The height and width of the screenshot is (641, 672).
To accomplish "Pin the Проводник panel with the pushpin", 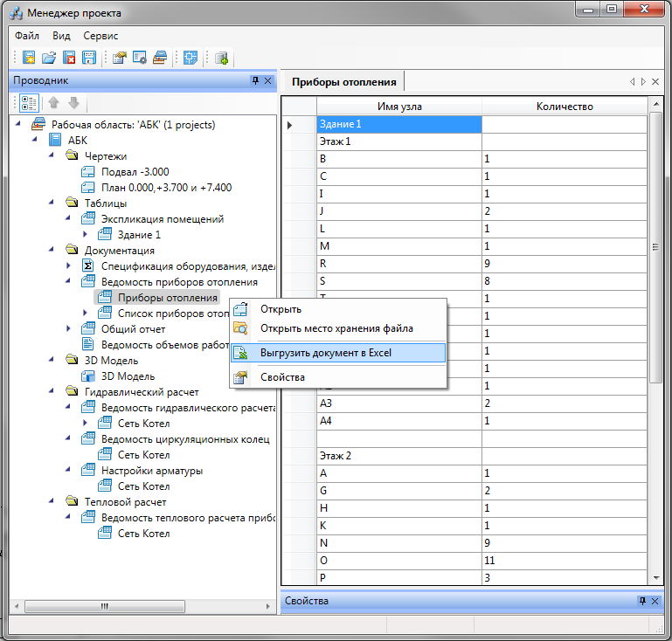I will pyautogui.click(x=256, y=80).
